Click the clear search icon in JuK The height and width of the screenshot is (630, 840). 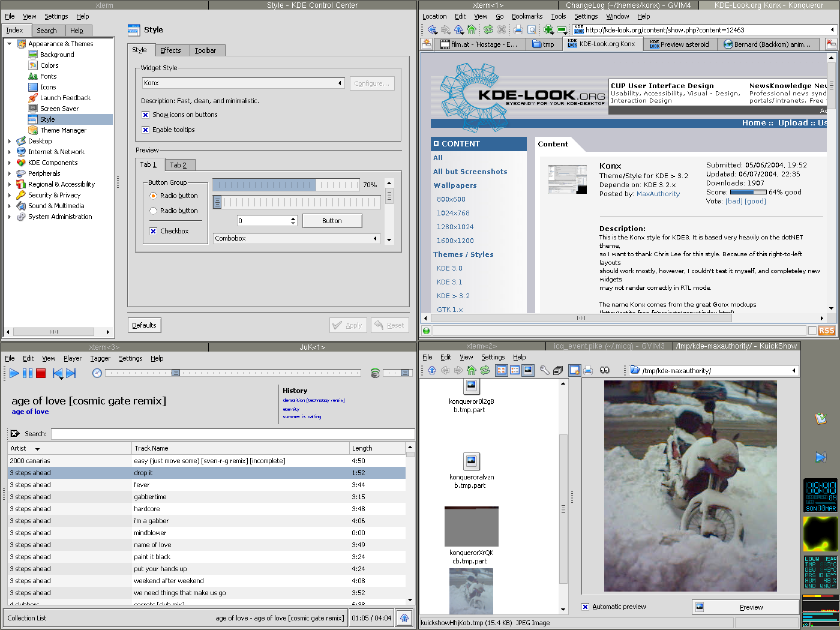[15, 433]
